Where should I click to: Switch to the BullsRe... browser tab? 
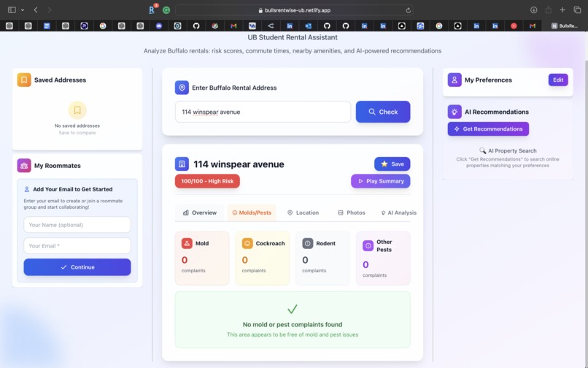click(x=565, y=26)
